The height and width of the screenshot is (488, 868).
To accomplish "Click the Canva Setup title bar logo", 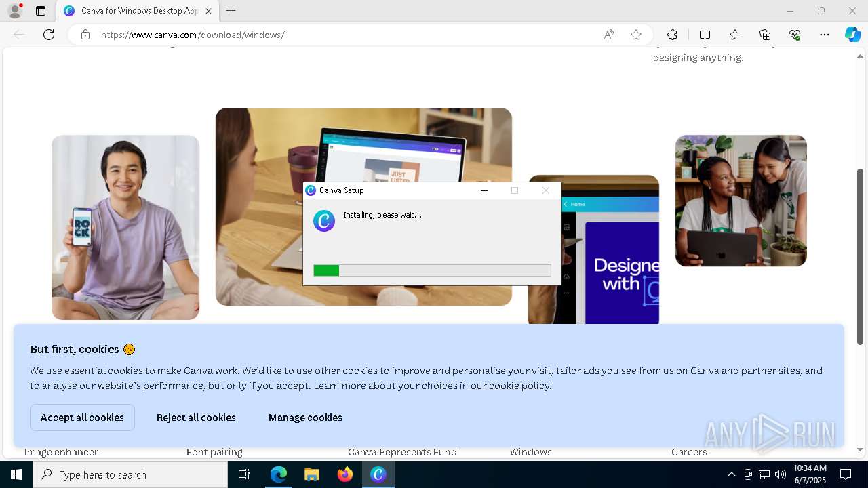I will [x=311, y=190].
